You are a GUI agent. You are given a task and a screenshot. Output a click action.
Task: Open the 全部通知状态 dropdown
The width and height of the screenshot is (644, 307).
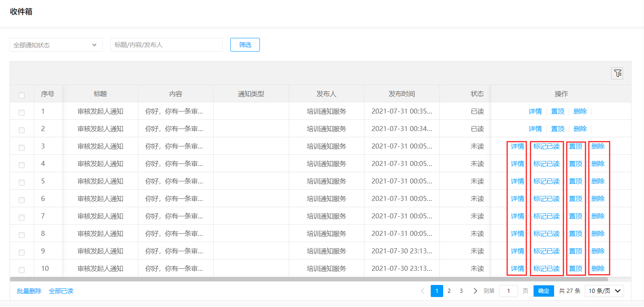[x=56, y=45]
